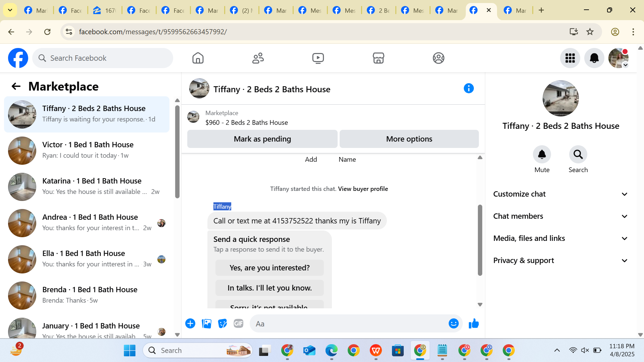Reload the page
Image resolution: width=644 pixels, height=362 pixels.
click(47, 32)
